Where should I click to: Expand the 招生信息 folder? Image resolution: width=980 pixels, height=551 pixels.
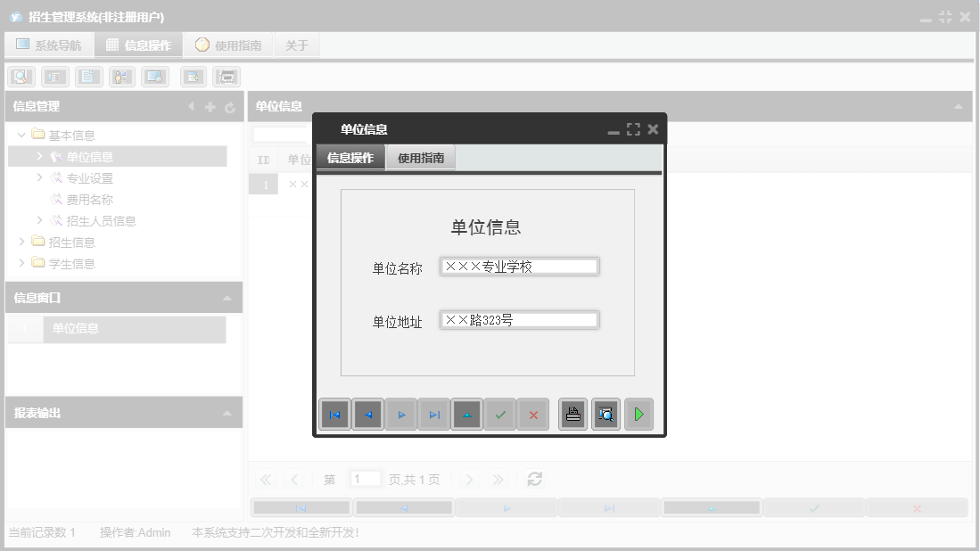pyautogui.click(x=22, y=242)
